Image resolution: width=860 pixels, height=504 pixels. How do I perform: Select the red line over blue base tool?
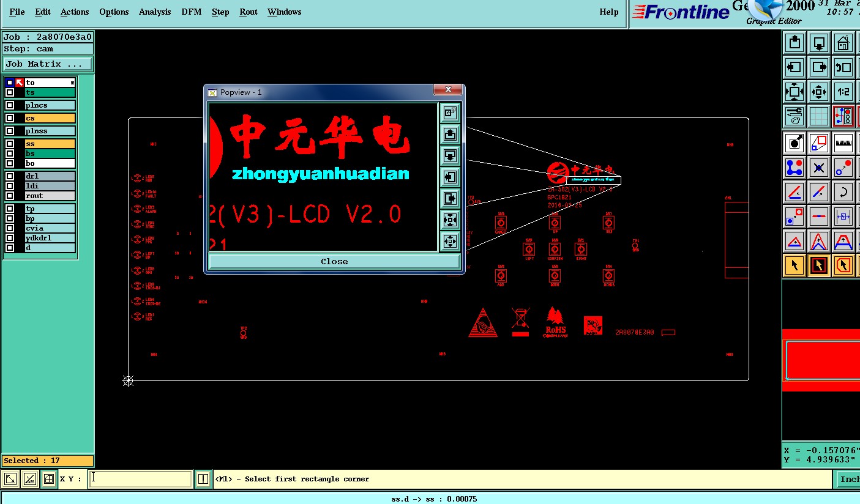point(795,192)
